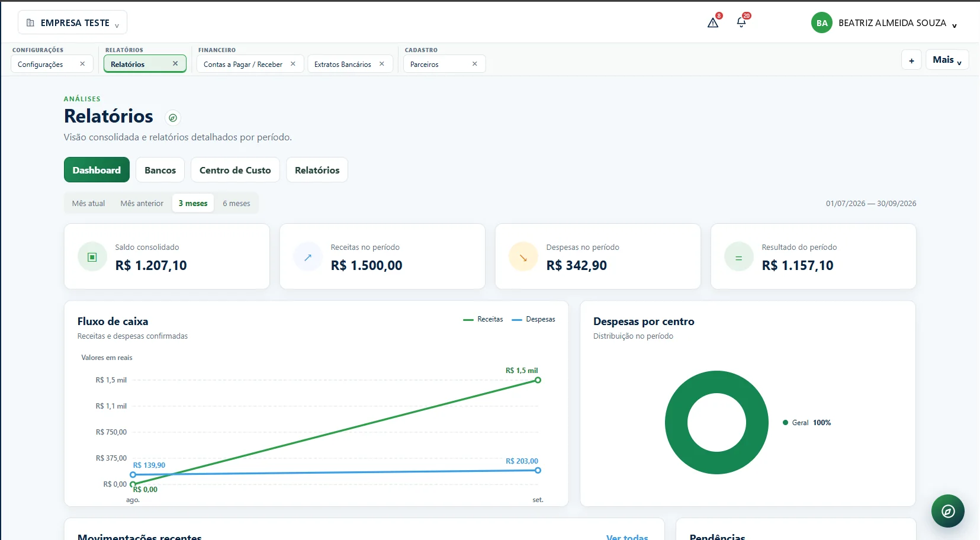Screen dimensions: 980x540
Task: Open the Bancos view
Action: 160,170
